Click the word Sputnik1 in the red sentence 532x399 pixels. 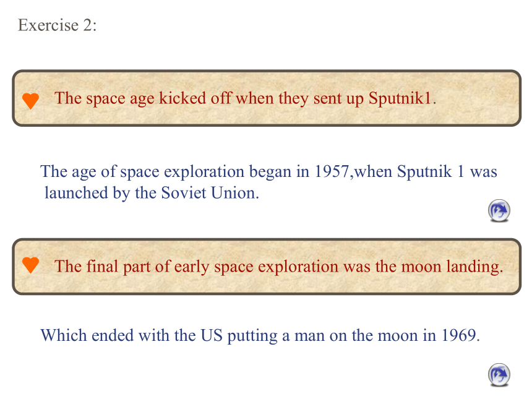point(400,98)
